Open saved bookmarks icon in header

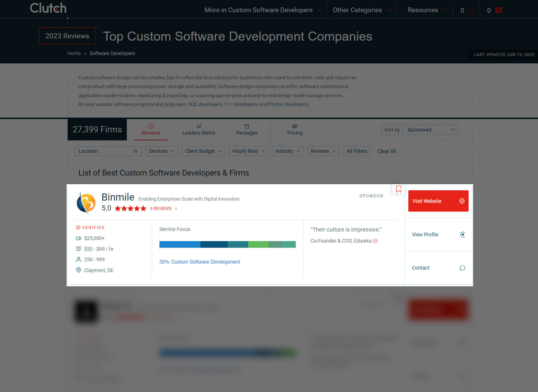click(472, 11)
